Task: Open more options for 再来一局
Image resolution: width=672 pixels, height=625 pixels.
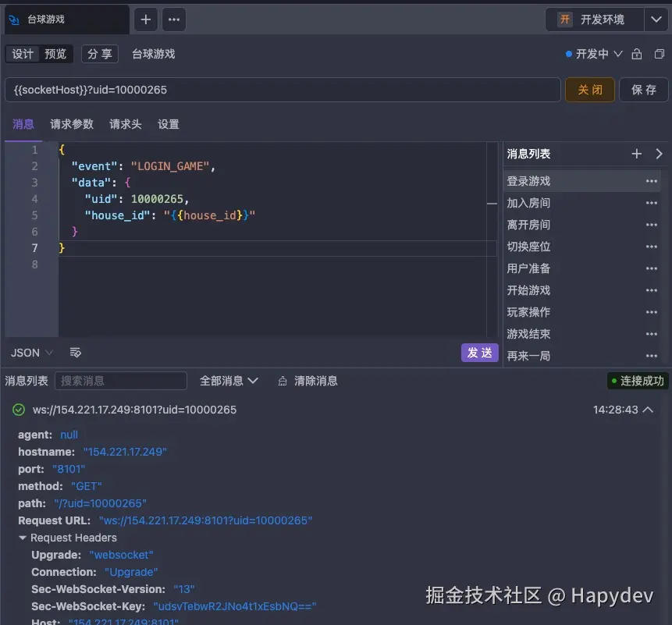Action: click(652, 356)
